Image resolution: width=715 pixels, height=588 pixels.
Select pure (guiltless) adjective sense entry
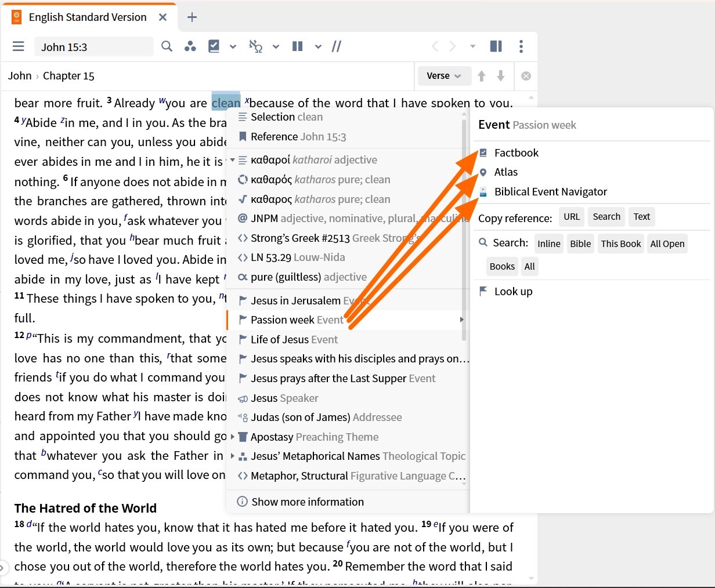coord(348,277)
